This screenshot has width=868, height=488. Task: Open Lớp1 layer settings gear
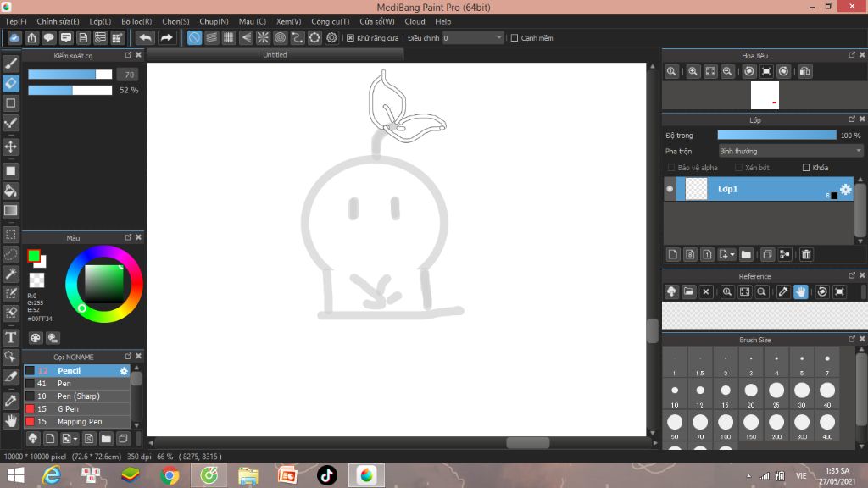click(845, 189)
